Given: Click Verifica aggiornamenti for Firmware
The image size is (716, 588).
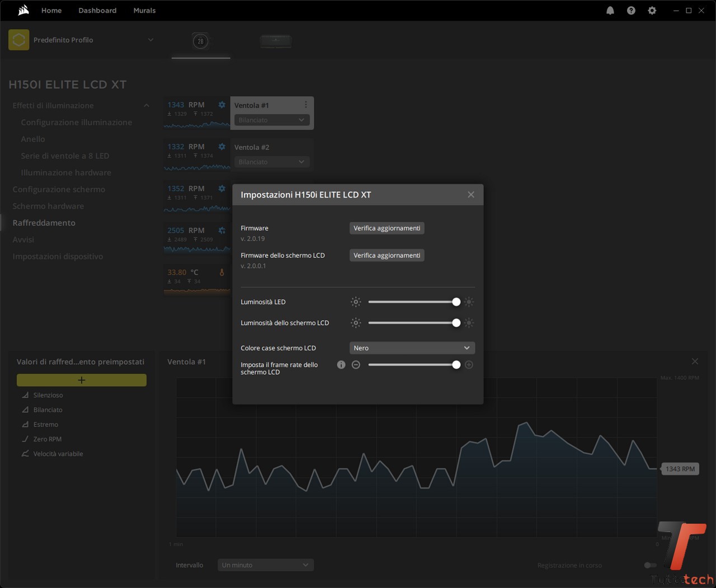Looking at the screenshot, I should tap(387, 228).
